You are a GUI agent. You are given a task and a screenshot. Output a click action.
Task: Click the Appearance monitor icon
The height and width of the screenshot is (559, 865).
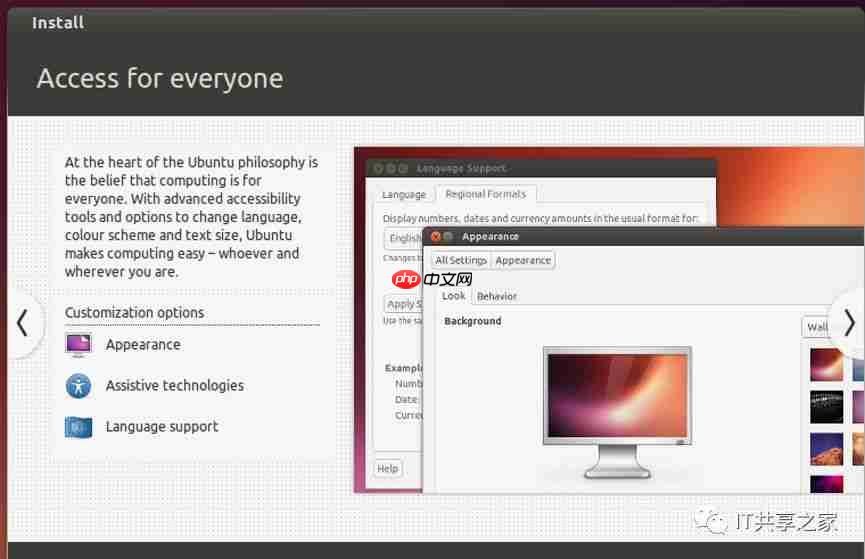(x=78, y=345)
